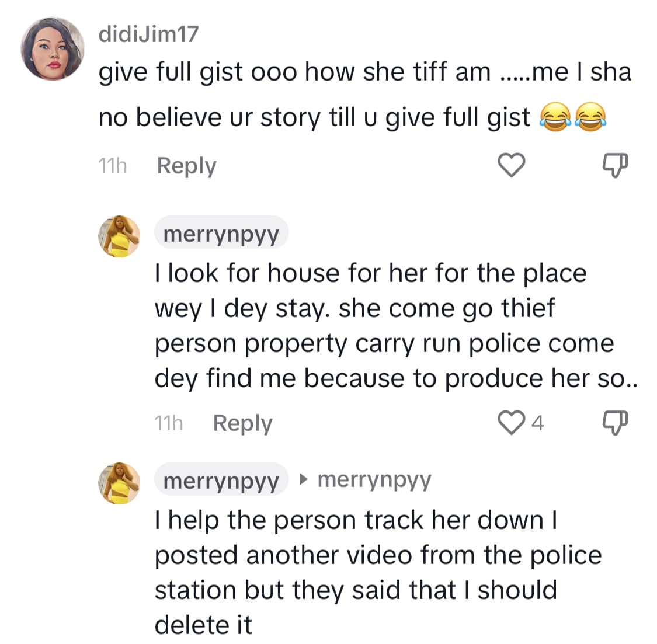The width and height of the screenshot is (657, 644).
Task: Reply to merrynpyy's comment about the house
Action: (242, 423)
